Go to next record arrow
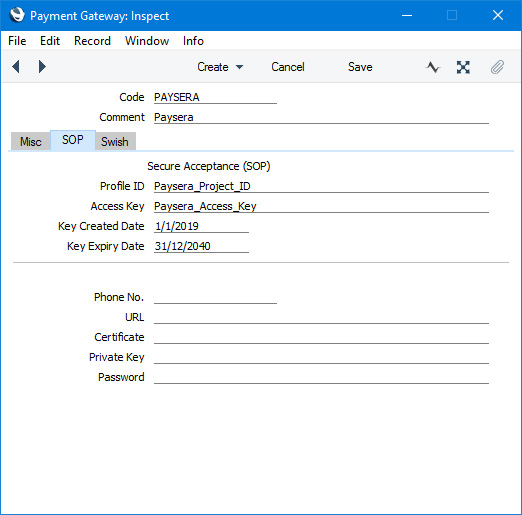 click(x=42, y=67)
